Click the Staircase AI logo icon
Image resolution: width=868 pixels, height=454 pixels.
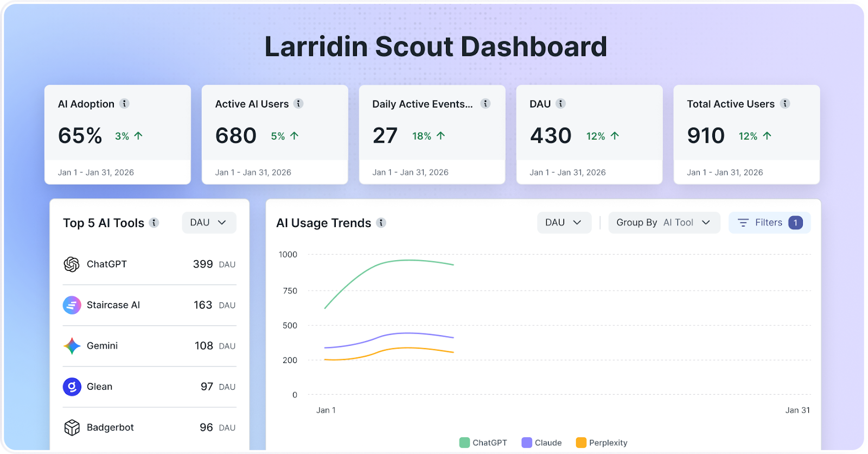tap(72, 305)
